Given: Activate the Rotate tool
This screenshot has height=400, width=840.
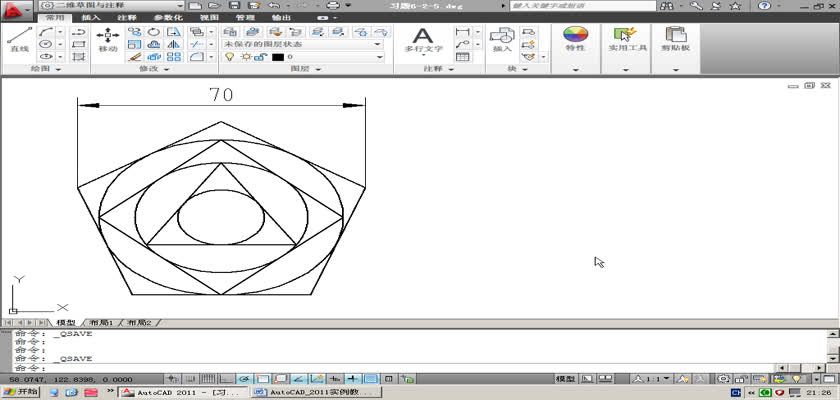Looking at the screenshot, I should (154, 32).
